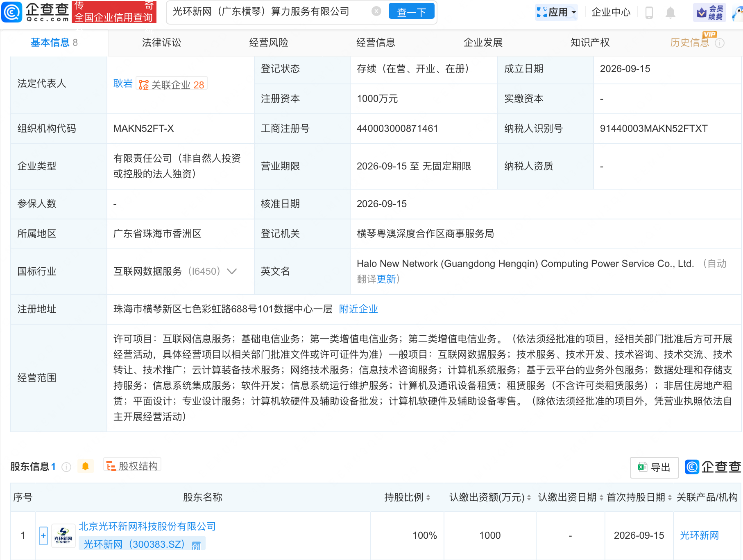Open notifications bell in header
This screenshot has width=743, height=560.
pyautogui.click(x=670, y=13)
